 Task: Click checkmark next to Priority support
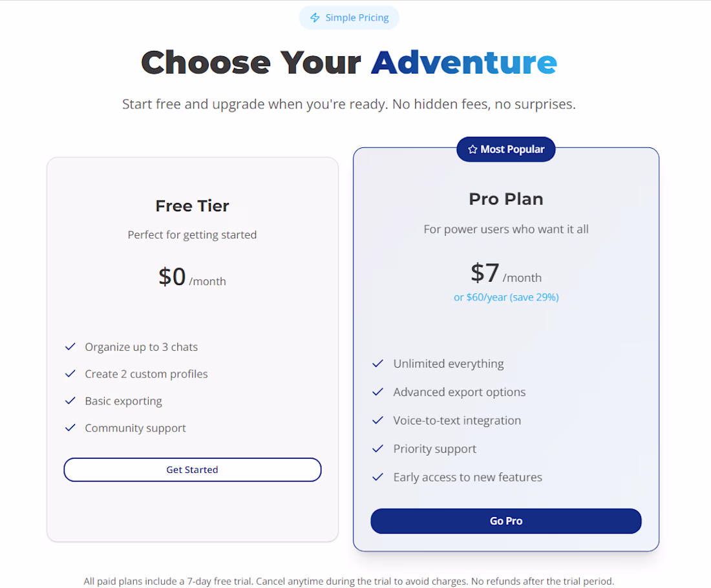(x=378, y=449)
